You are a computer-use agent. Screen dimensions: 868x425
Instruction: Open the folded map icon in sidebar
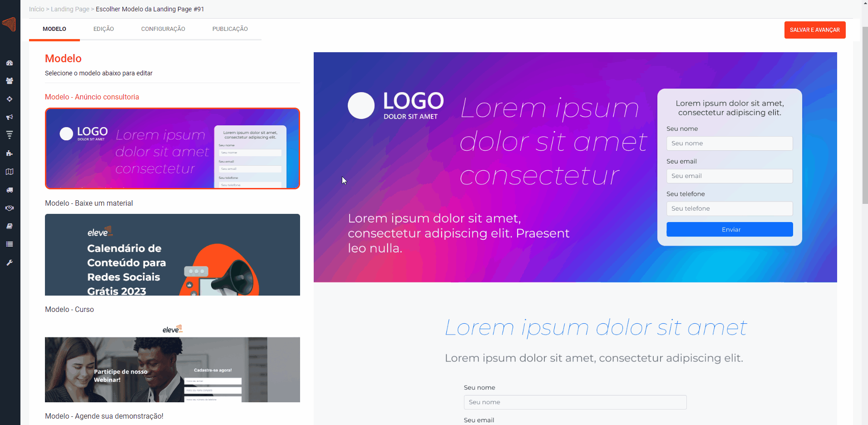(10, 172)
